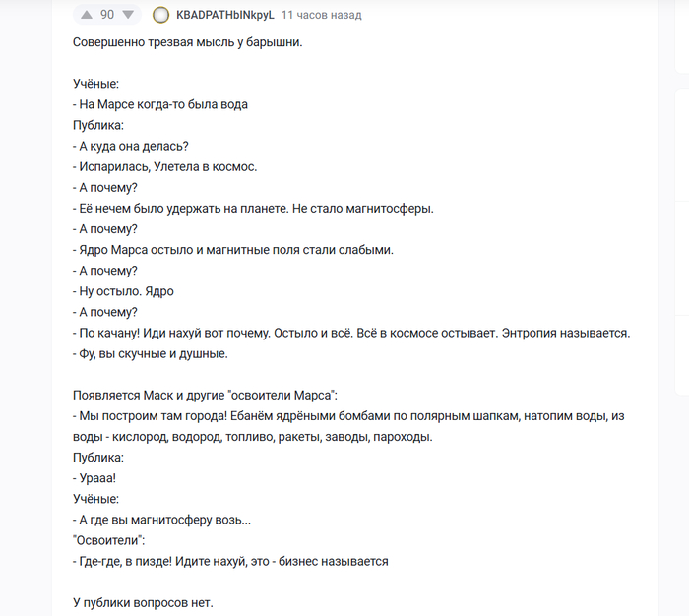This screenshot has width=689, height=616.
Task: Click the text "На Марсе когда-то была вода"
Action: point(166,104)
